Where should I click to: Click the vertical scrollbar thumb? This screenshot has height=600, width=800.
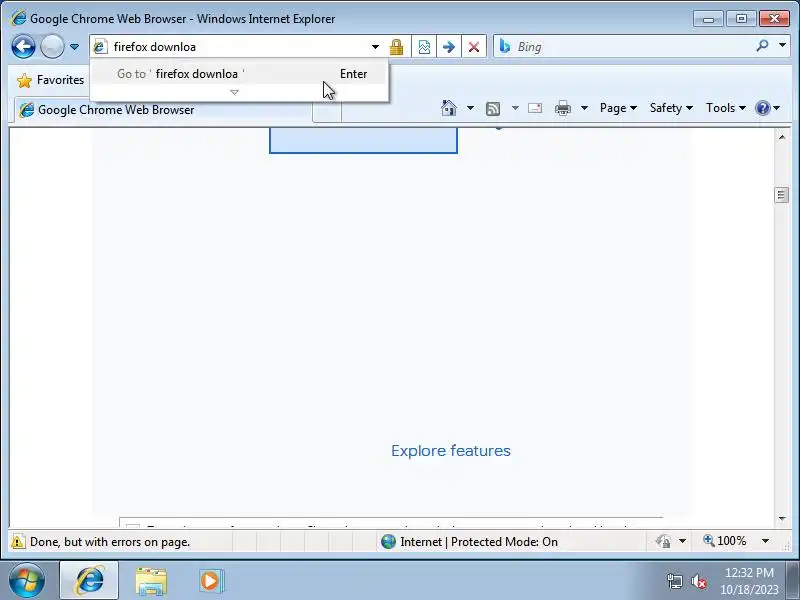click(x=782, y=195)
